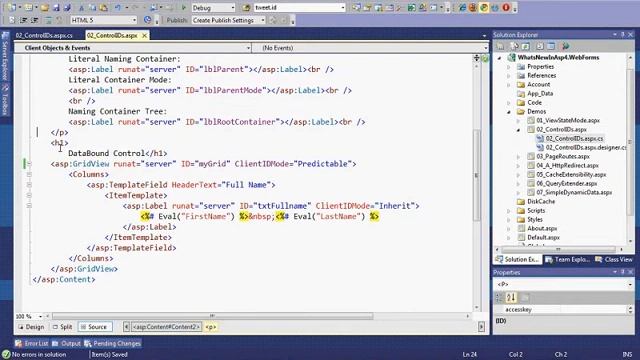Click the Publish Web one-click icon
Screen dimensions: 640x360
point(273,20)
